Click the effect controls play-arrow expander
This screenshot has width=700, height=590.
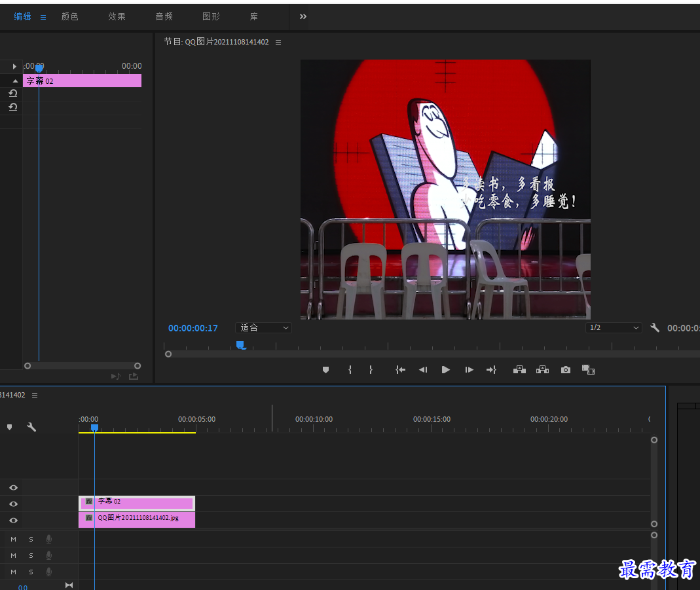pos(14,67)
